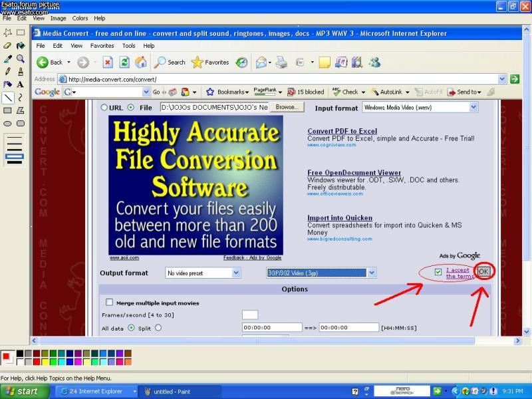
Task: Click the Browse... button
Action: point(287,107)
